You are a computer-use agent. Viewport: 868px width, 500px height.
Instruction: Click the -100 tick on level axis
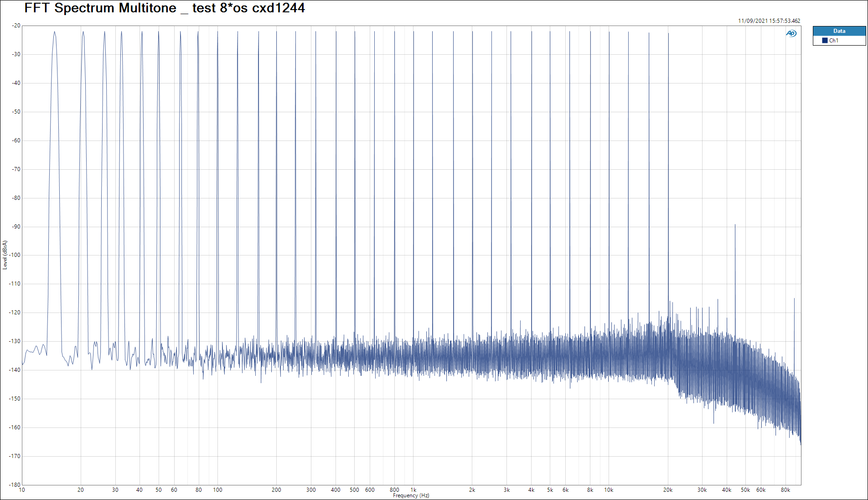(x=15, y=255)
